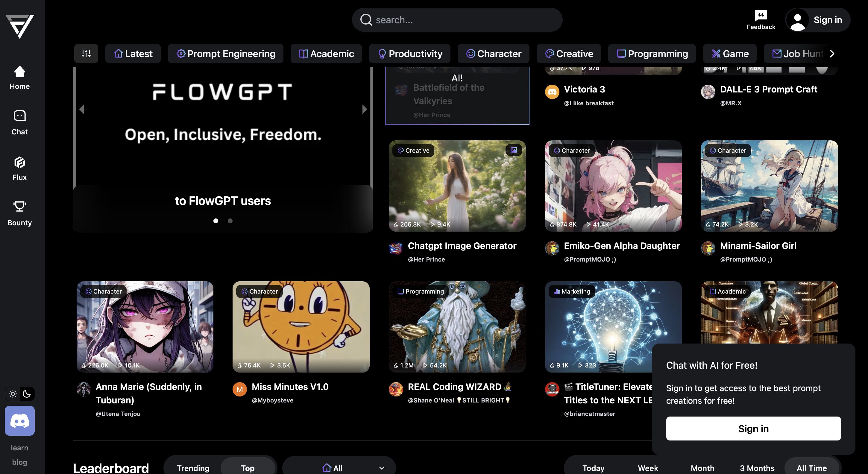Go to Home in the sidebar

tap(19, 78)
